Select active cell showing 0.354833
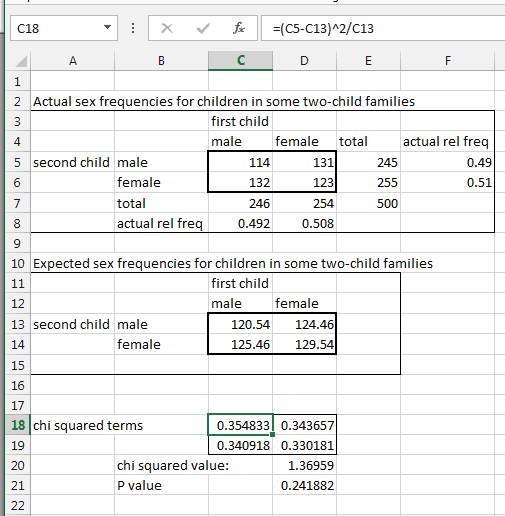 240,425
